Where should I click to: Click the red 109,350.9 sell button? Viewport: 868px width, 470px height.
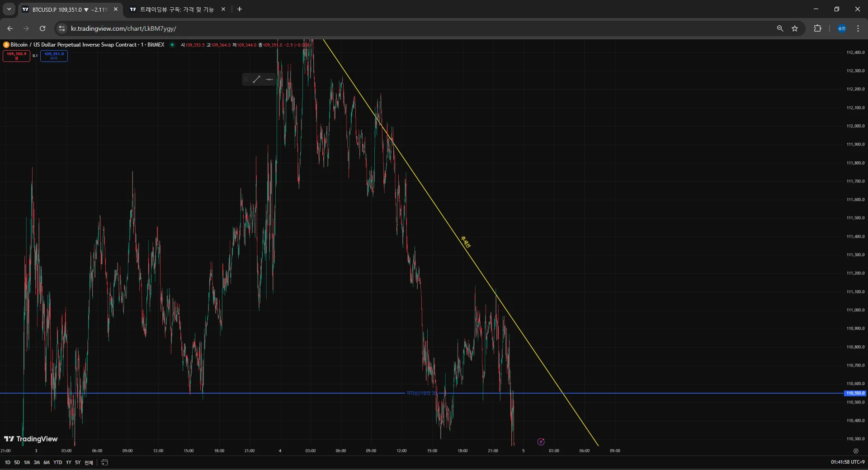click(x=16, y=56)
